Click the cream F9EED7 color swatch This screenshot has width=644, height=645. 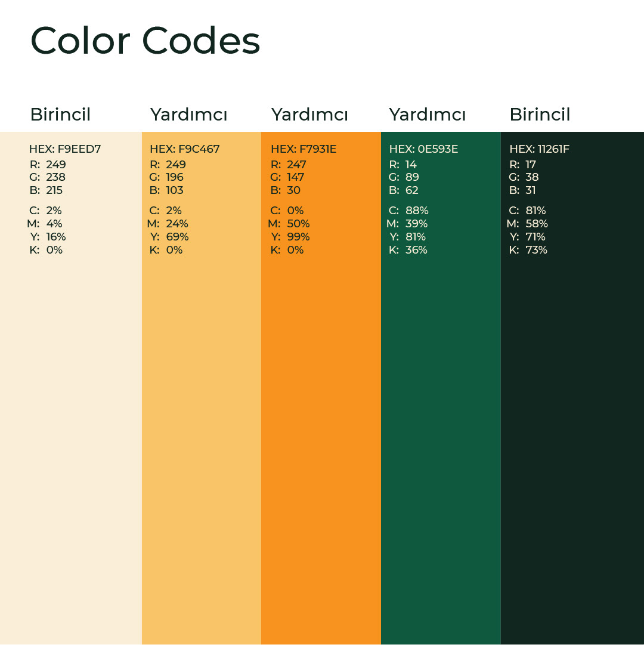pos(71,388)
